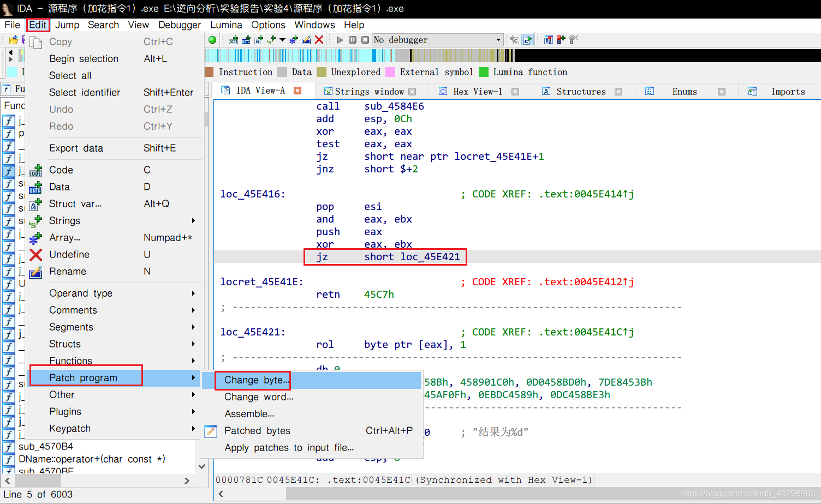Screen dimensions: 821x504
Task: Click the Stop process toolbar button
Action: pyautogui.click(x=365, y=40)
